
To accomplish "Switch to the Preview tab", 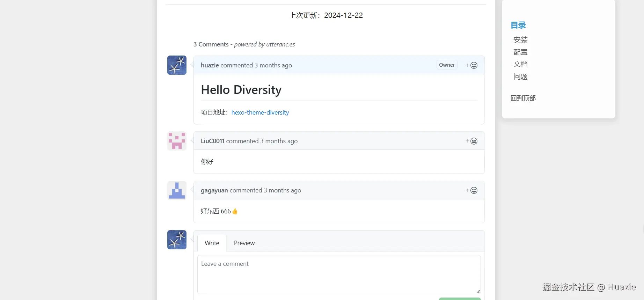I will coord(244,243).
